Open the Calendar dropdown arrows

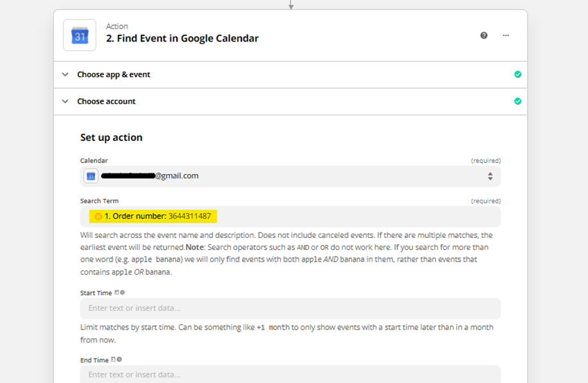tap(490, 176)
